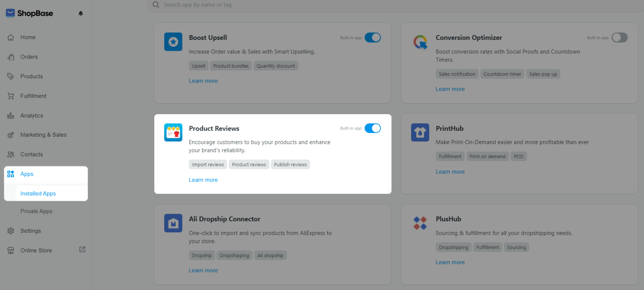The width and height of the screenshot is (644, 290).
Task: Click the Products tag icon
Action: point(11,77)
